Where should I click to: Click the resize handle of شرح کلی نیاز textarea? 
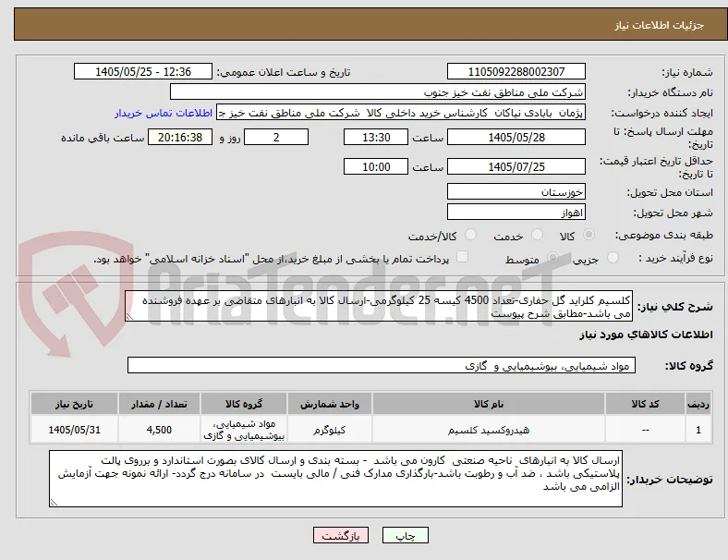[x=129, y=317]
